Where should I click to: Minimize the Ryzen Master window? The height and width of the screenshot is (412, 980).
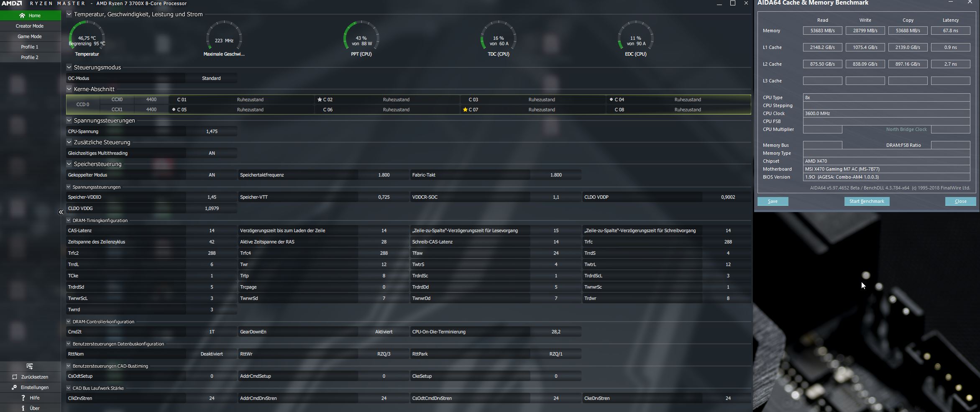click(x=719, y=3)
